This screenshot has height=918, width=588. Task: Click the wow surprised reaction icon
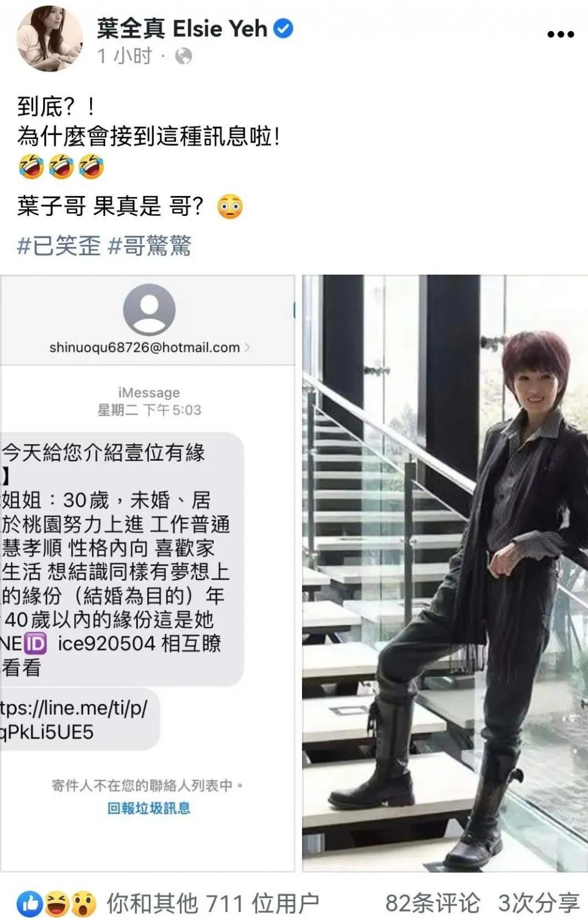coord(83,904)
